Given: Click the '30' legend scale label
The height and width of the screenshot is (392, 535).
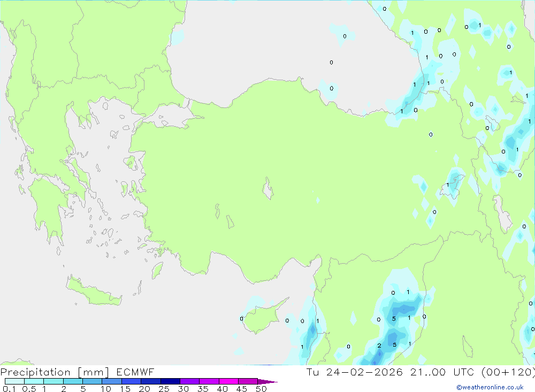Looking at the screenshot, I should [x=184, y=389].
